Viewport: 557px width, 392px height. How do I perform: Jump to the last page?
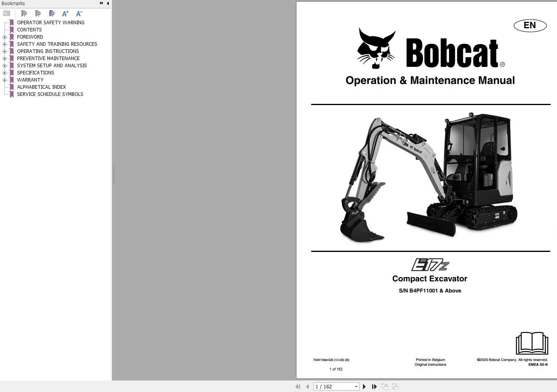coord(374,386)
